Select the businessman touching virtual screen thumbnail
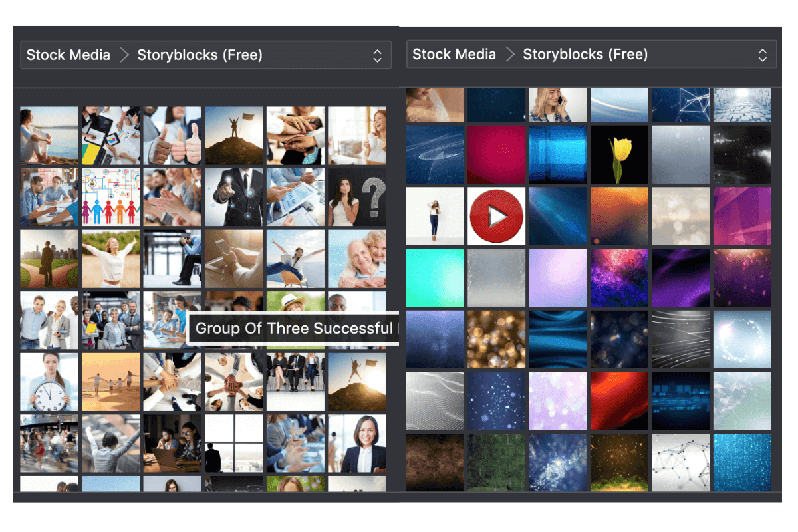Image resolution: width=798 pixels, height=532 pixels. coord(233,197)
